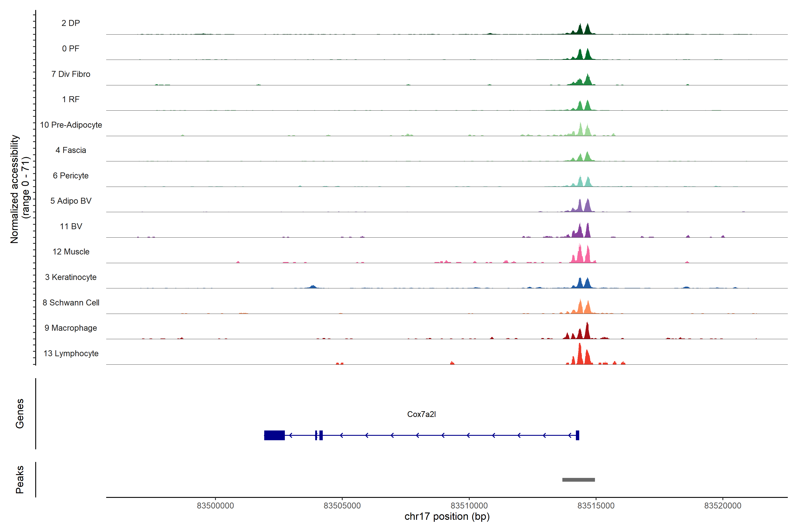Screen dimensions: 798x532
Task: Click the Cox7a2l gene label
Action: point(421,414)
